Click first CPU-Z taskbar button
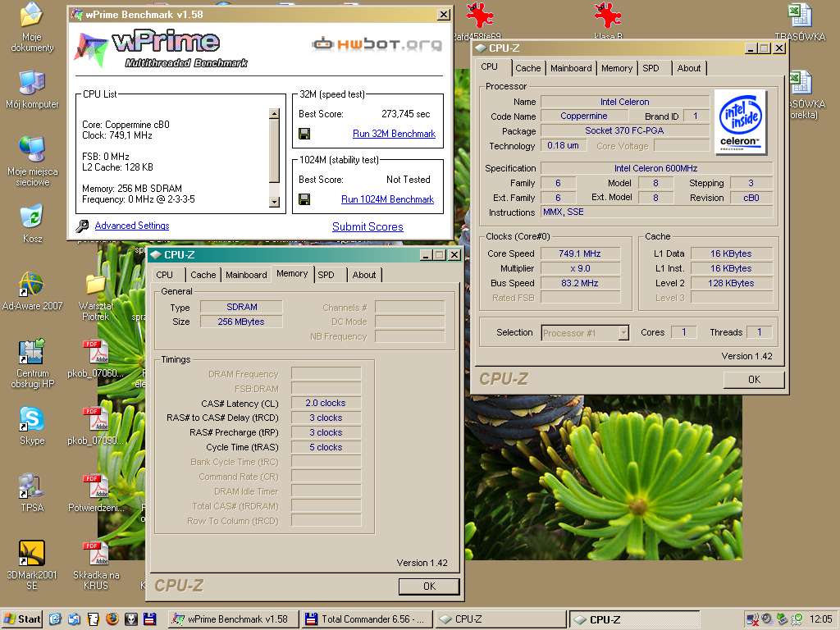The height and width of the screenshot is (630, 840). (500, 619)
